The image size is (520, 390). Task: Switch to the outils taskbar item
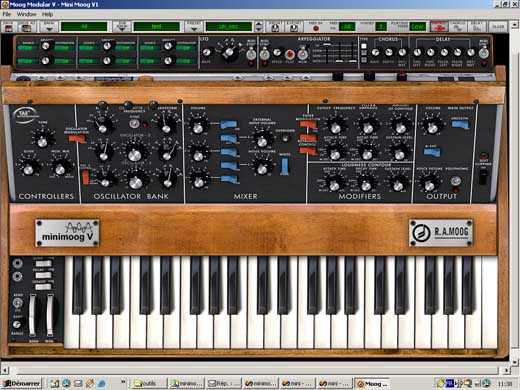pyautogui.click(x=149, y=384)
